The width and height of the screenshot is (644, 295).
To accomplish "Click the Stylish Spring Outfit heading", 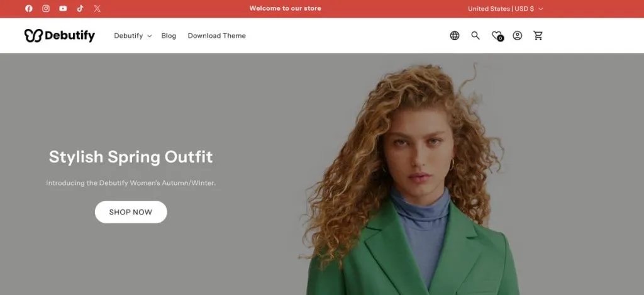I will click(x=131, y=157).
